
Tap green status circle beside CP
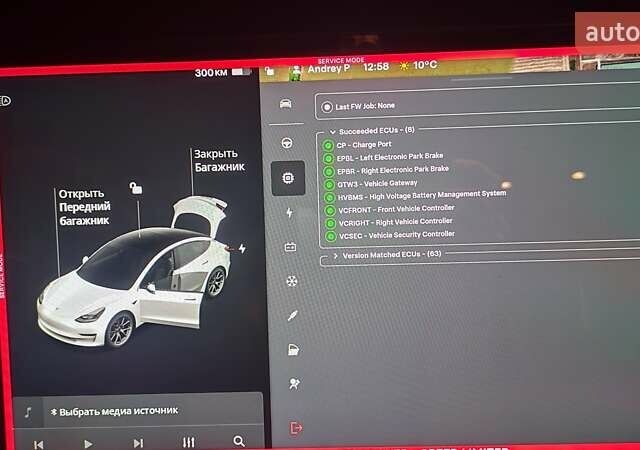[x=328, y=145]
